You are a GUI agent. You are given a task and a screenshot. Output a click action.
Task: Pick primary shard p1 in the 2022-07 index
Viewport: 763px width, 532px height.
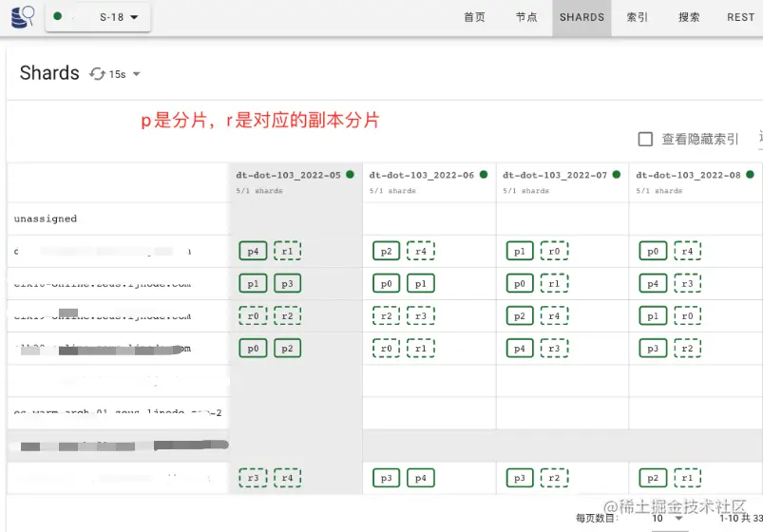click(520, 251)
